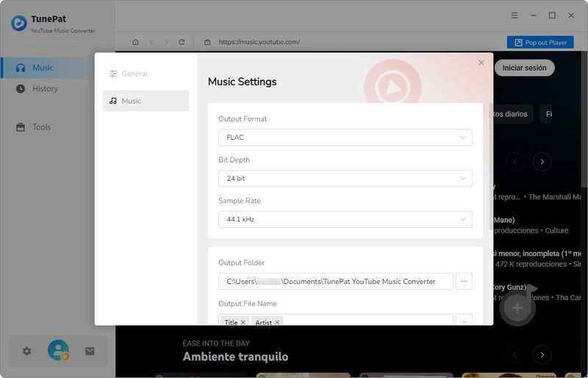Add a file name tag with plus button

[464, 321]
